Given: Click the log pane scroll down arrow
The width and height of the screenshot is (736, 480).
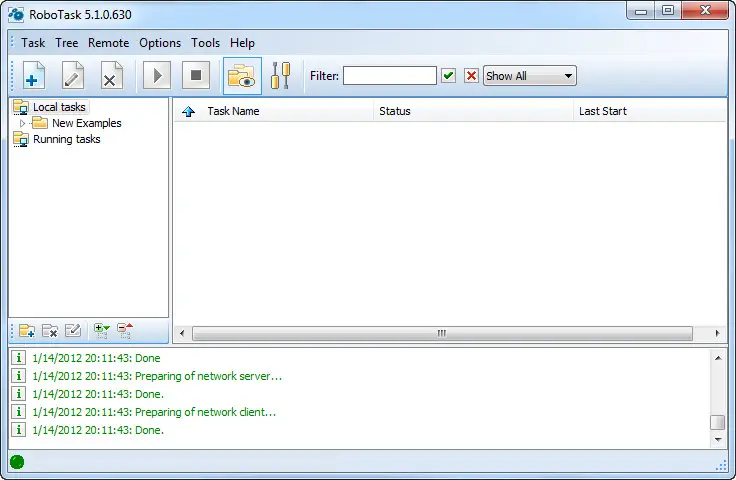Looking at the screenshot, I should [x=718, y=440].
